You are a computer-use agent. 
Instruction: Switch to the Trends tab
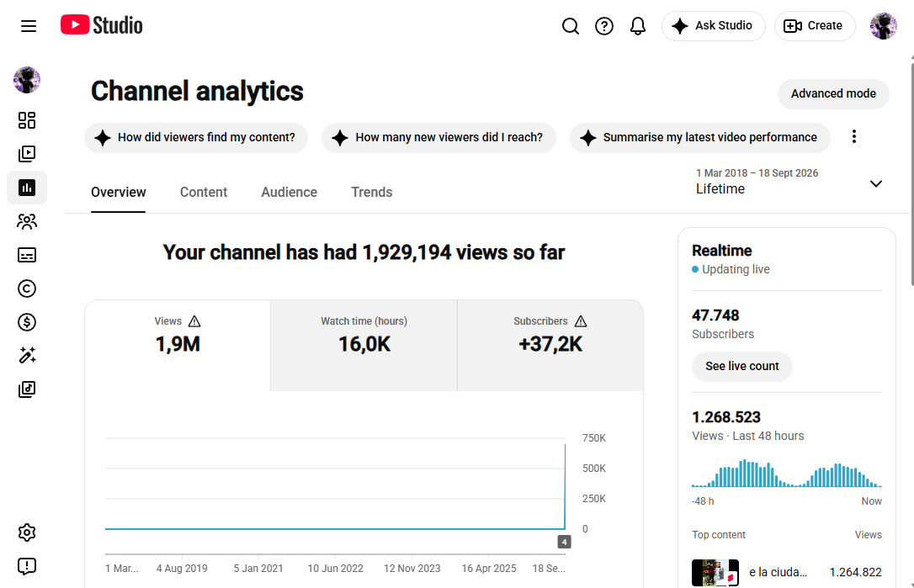(x=371, y=193)
